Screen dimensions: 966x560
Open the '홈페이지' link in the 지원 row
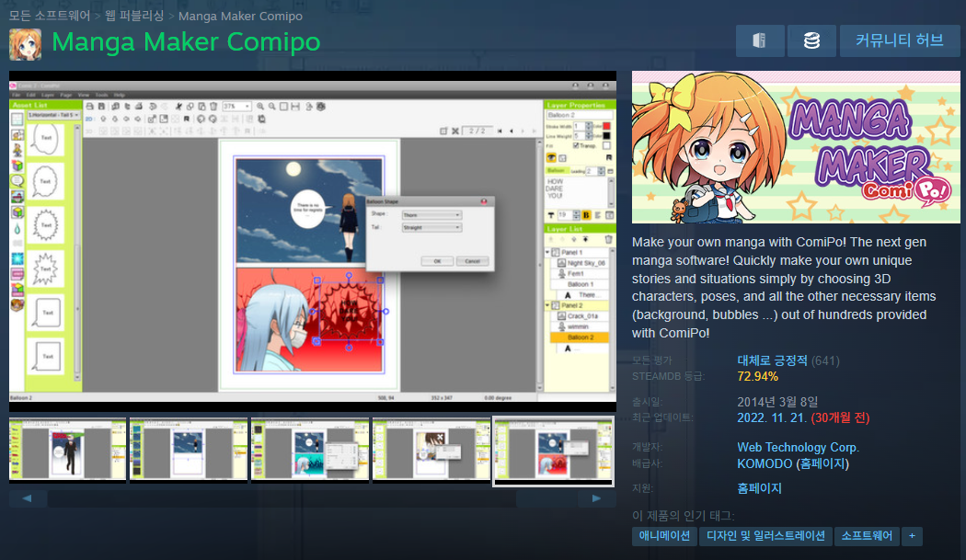click(x=760, y=488)
